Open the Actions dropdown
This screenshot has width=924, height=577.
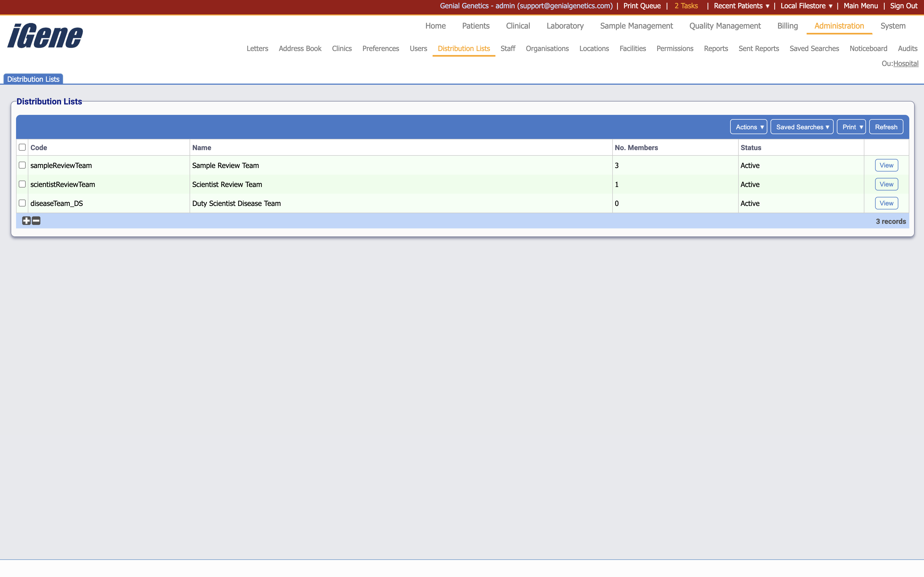[x=748, y=127]
